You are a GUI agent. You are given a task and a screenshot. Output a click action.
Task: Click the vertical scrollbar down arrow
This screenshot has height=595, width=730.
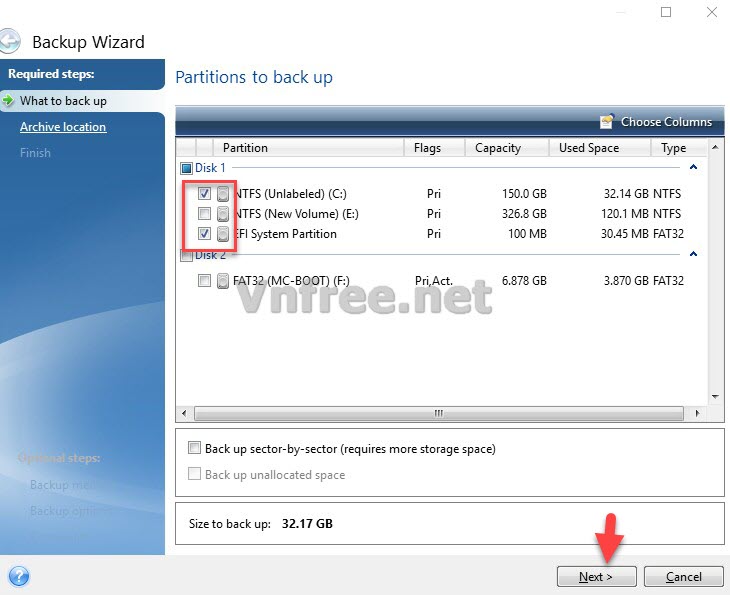[716, 397]
